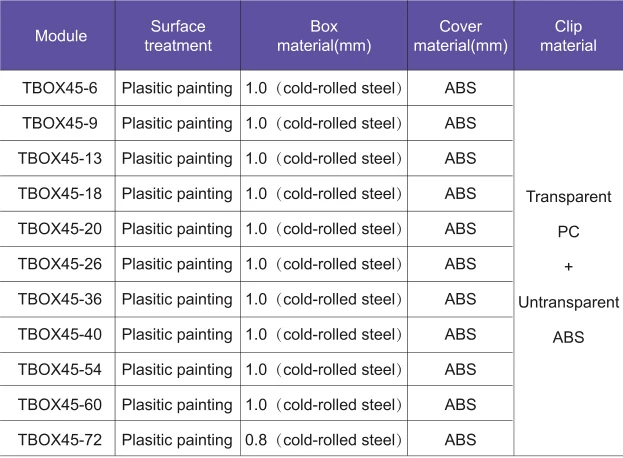Select the TBOX45-72 module cell
Viewport: 623px width, 458px height.
tap(60, 439)
